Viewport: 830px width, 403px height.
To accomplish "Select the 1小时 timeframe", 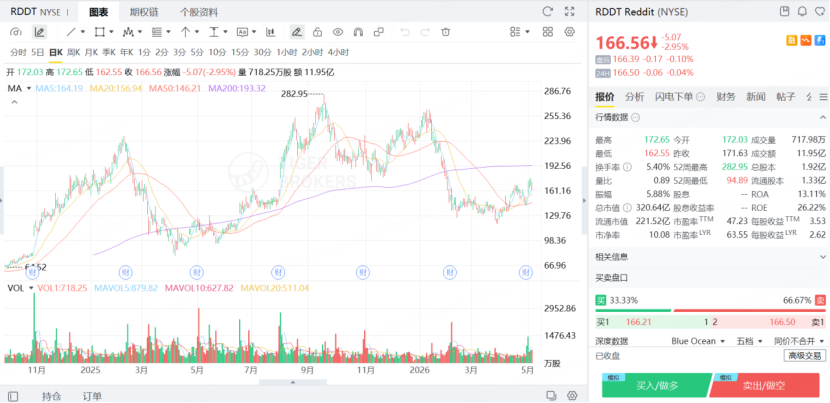I will pyautogui.click(x=286, y=52).
